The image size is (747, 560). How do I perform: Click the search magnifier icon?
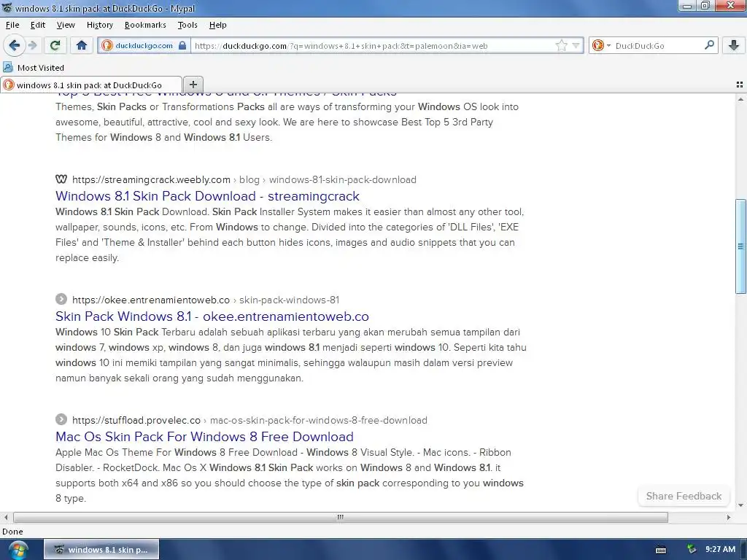point(709,45)
